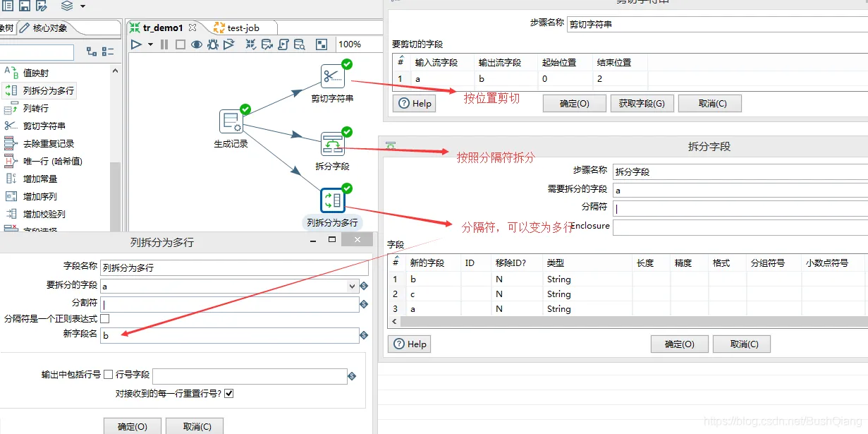Click the Enclosure input in 拆分字段 dialog

pyautogui.click(x=740, y=227)
